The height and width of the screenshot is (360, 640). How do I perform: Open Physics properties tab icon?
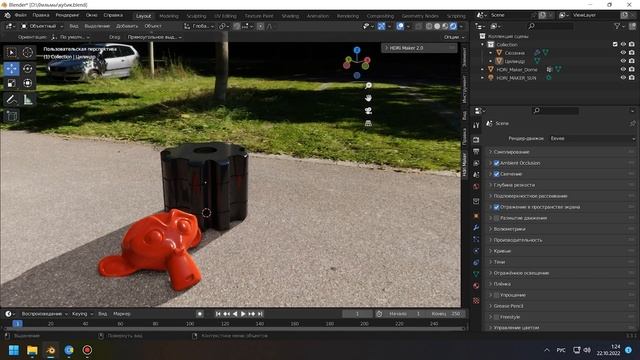[x=476, y=251]
